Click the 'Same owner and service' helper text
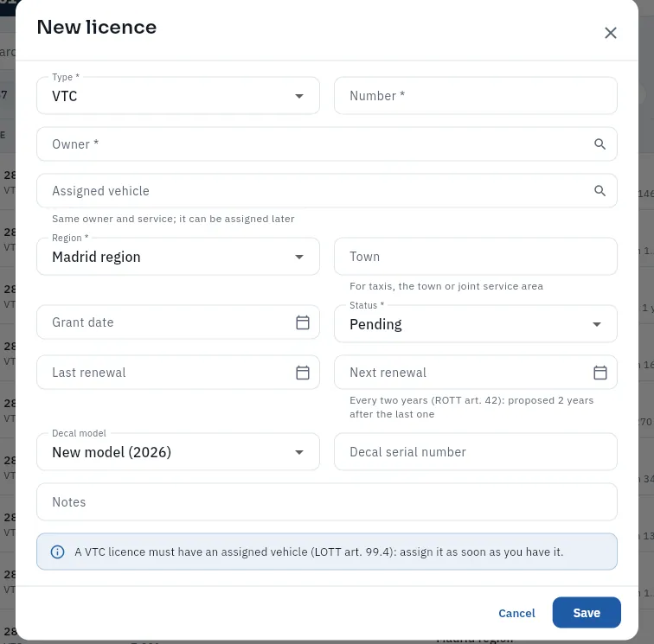 click(173, 219)
